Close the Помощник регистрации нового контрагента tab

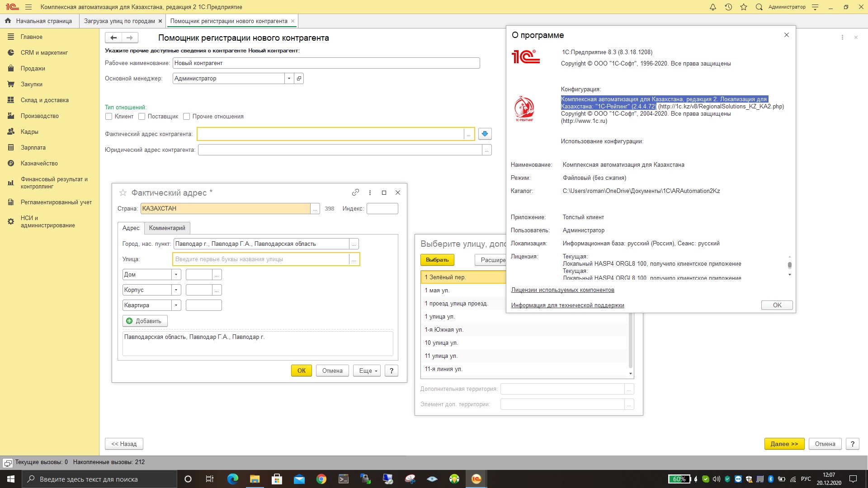point(292,21)
